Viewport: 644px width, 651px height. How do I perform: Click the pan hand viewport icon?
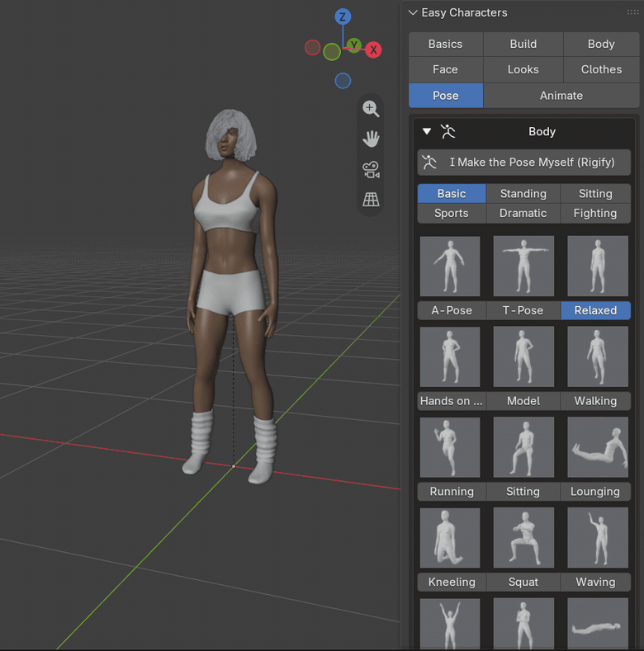point(371,139)
